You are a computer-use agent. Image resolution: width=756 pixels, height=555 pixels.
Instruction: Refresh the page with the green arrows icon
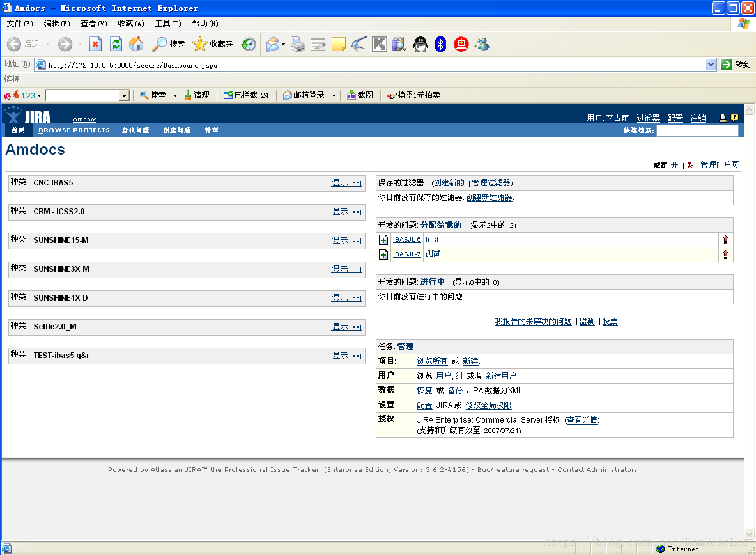116,44
